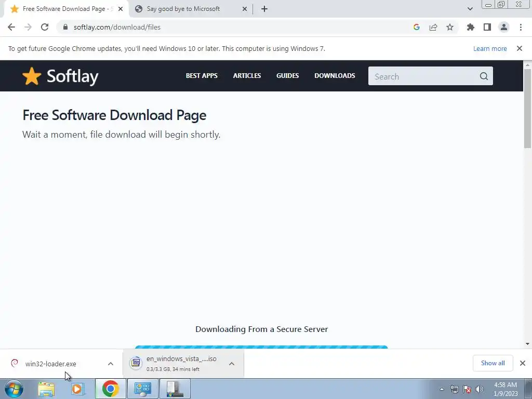Click the Google icon in address bar
The height and width of the screenshot is (399, 532).
click(x=417, y=27)
